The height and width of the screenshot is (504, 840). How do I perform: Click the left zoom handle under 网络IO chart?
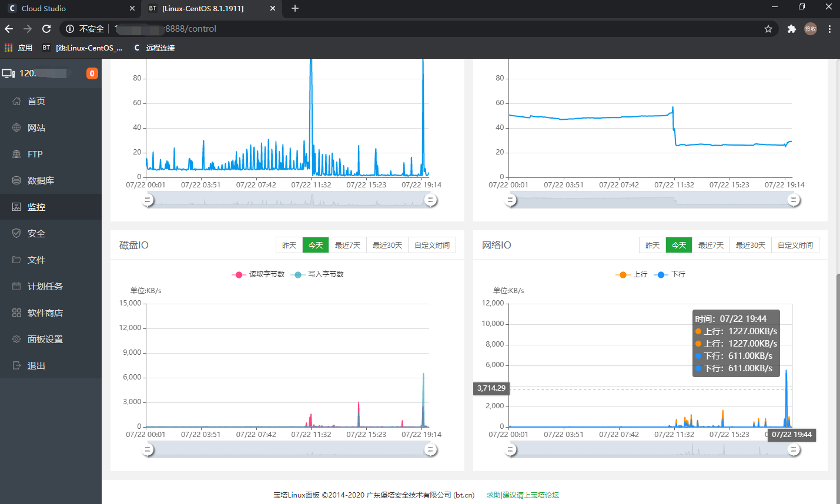[511, 450]
